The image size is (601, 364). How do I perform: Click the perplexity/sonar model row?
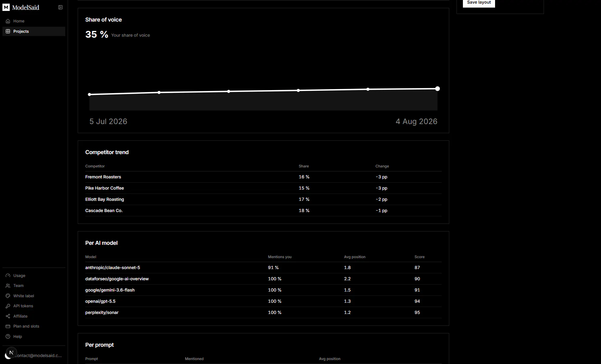tap(263, 312)
